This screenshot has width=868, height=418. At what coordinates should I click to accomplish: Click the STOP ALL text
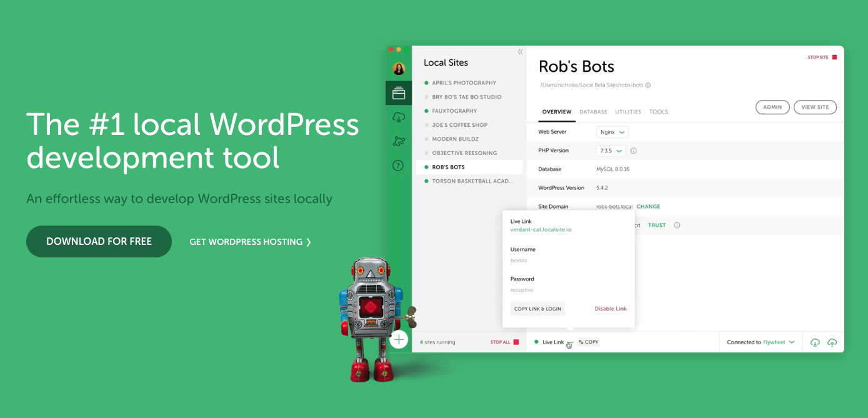(x=501, y=342)
